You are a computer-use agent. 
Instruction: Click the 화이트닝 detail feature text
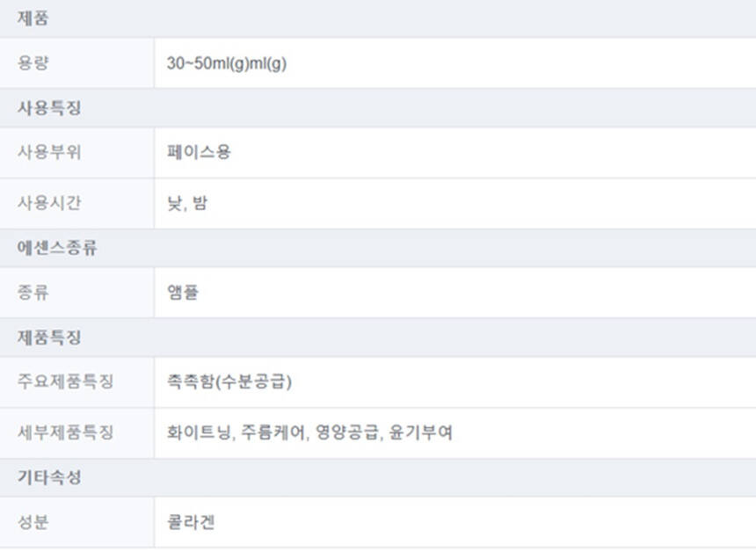[199, 432]
